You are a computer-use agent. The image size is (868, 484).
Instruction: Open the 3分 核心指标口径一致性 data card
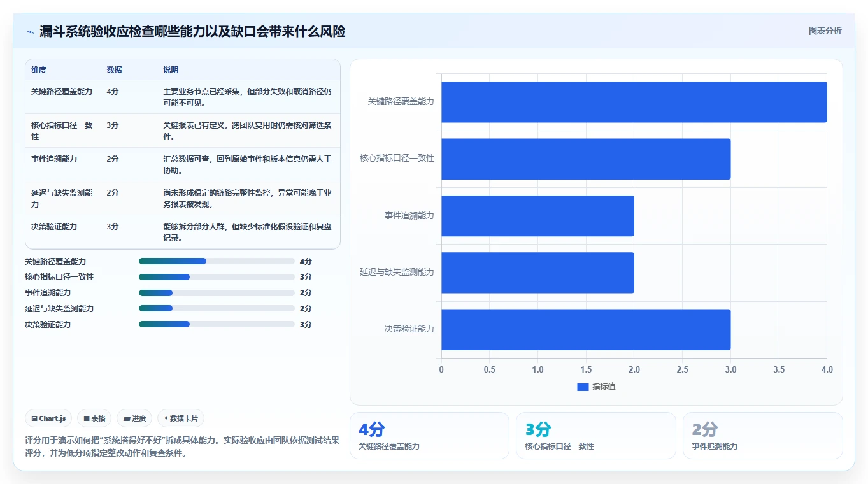click(x=596, y=436)
